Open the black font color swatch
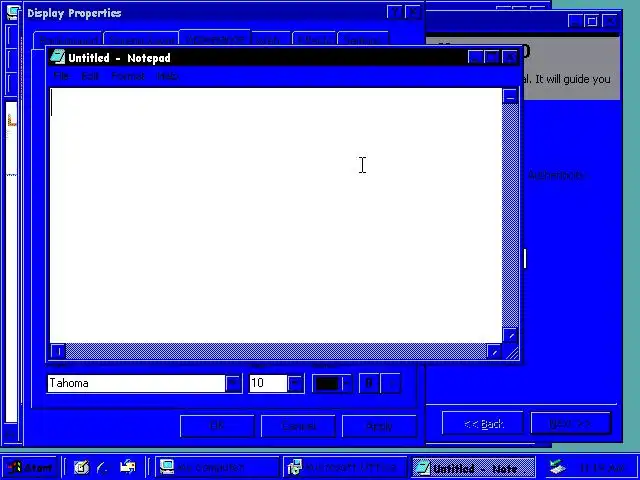 pyautogui.click(x=332, y=383)
